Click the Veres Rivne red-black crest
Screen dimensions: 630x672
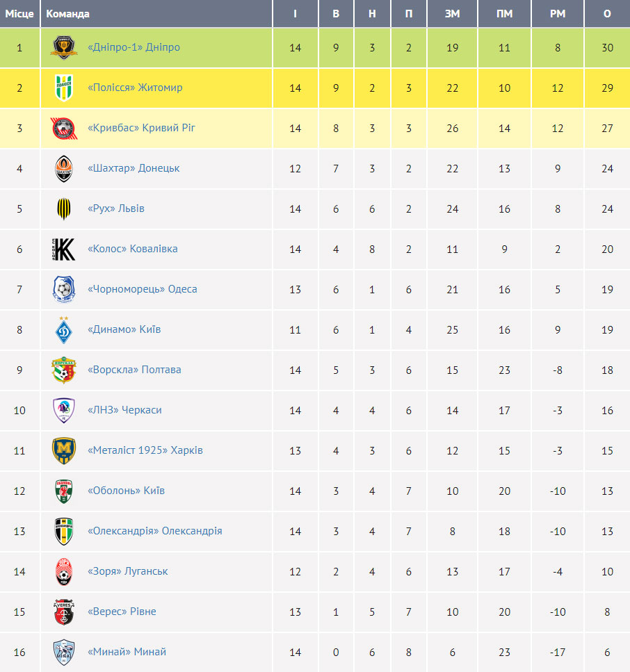[x=64, y=612]
